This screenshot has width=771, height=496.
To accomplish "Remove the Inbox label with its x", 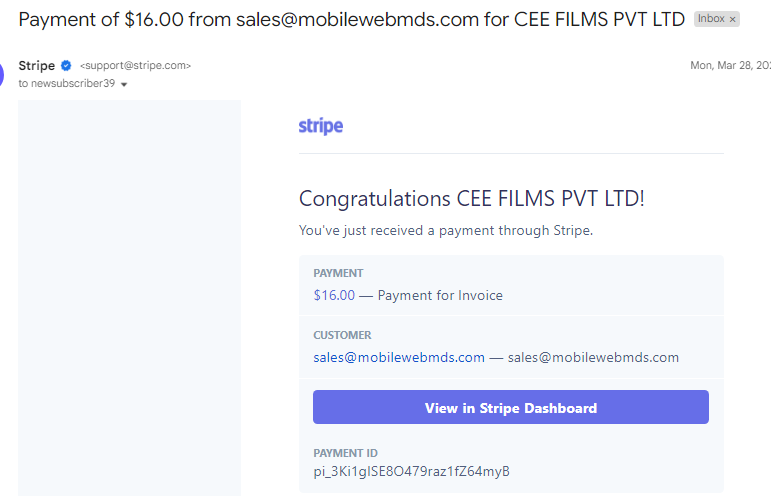I will coord(732,19).
